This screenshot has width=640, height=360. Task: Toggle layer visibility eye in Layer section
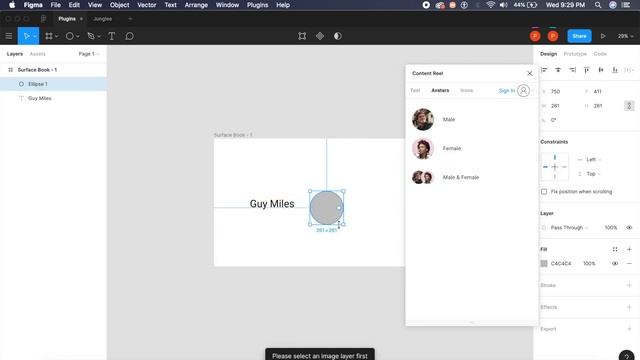(x=629, y=228)
